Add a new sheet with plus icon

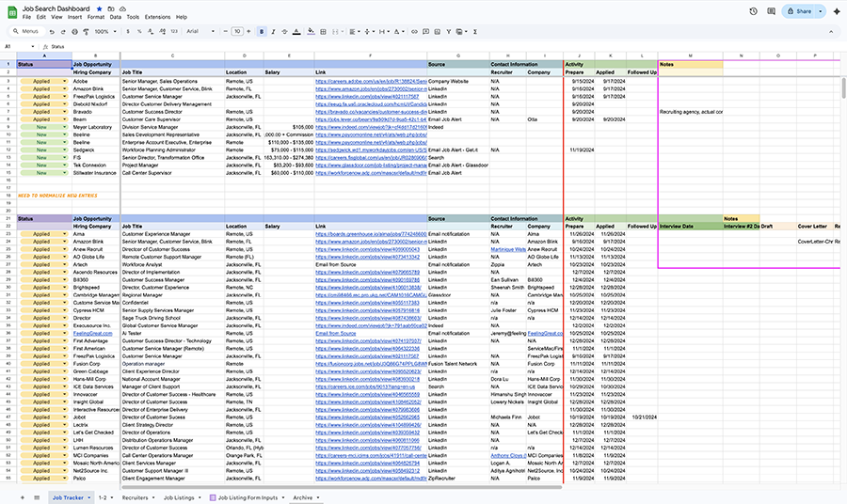(23, 497)
